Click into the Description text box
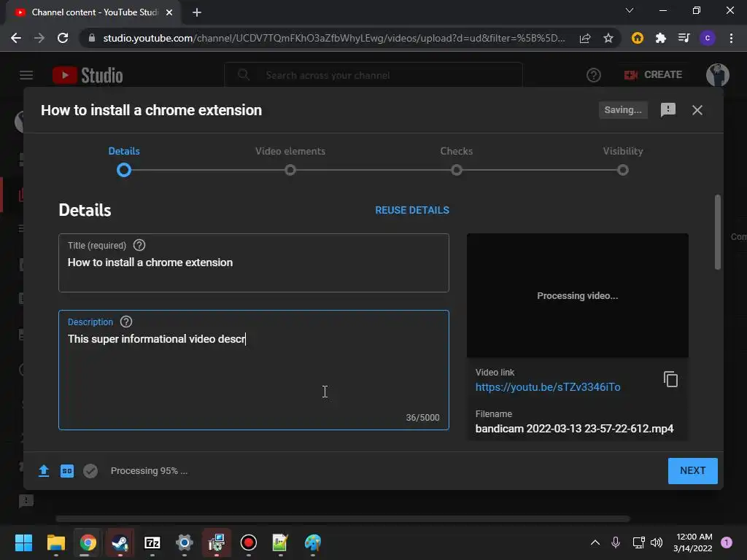The height and width of the screenshot is (560, 747). tap(254, 370)
